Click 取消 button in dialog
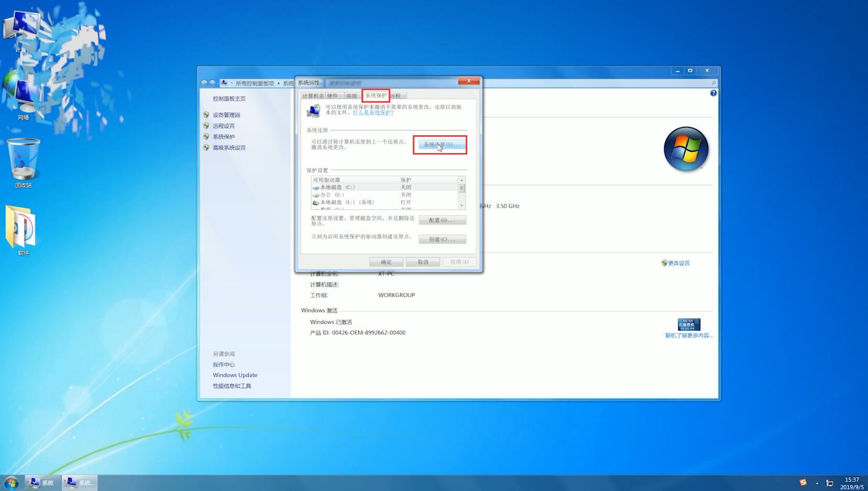 [x=423, y=262]
